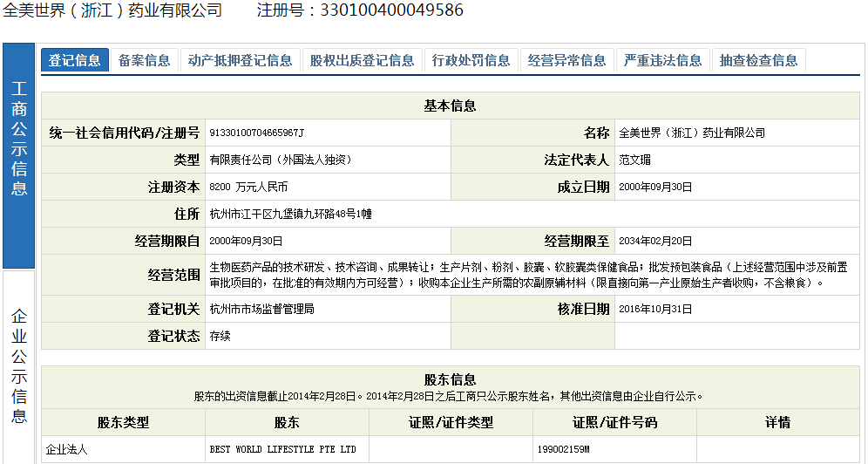Click registration authority 杭州市市场监督管理局
This screenshot has height=464, width=868.
pyautogui.click(x=261, y=309)
